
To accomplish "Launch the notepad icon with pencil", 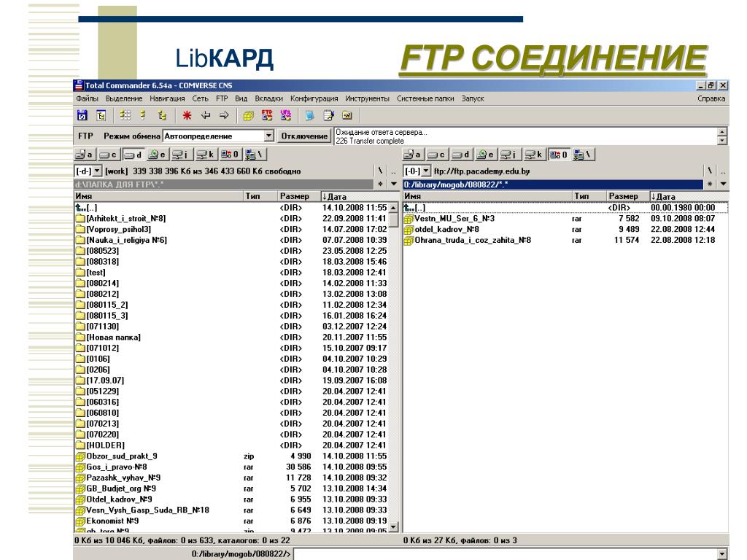I will click(x=329, y=115).
